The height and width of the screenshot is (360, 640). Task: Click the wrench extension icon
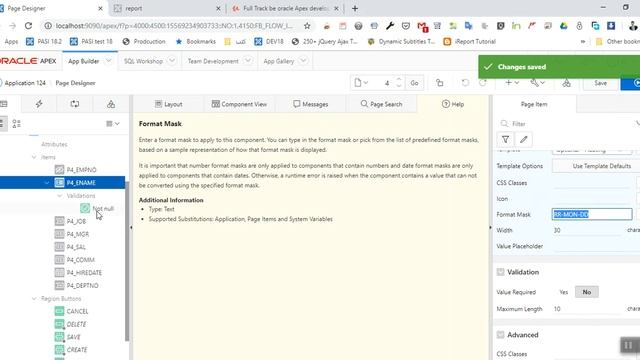tap(390, 26)
